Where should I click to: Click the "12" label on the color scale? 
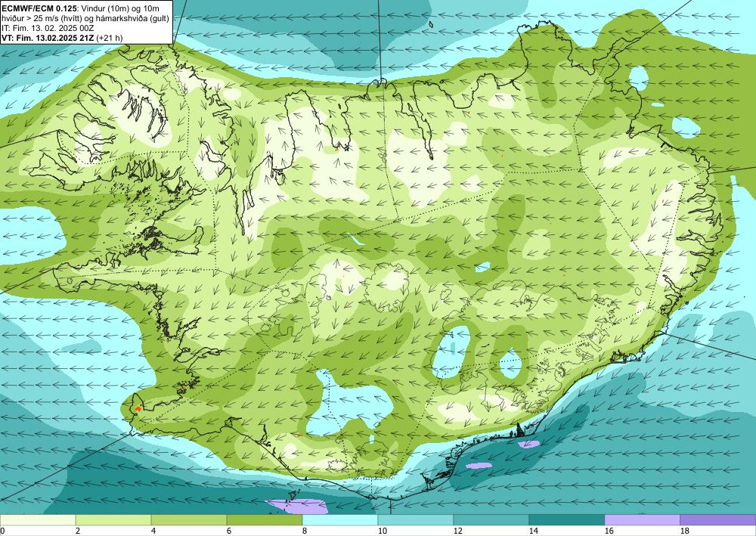457,531
